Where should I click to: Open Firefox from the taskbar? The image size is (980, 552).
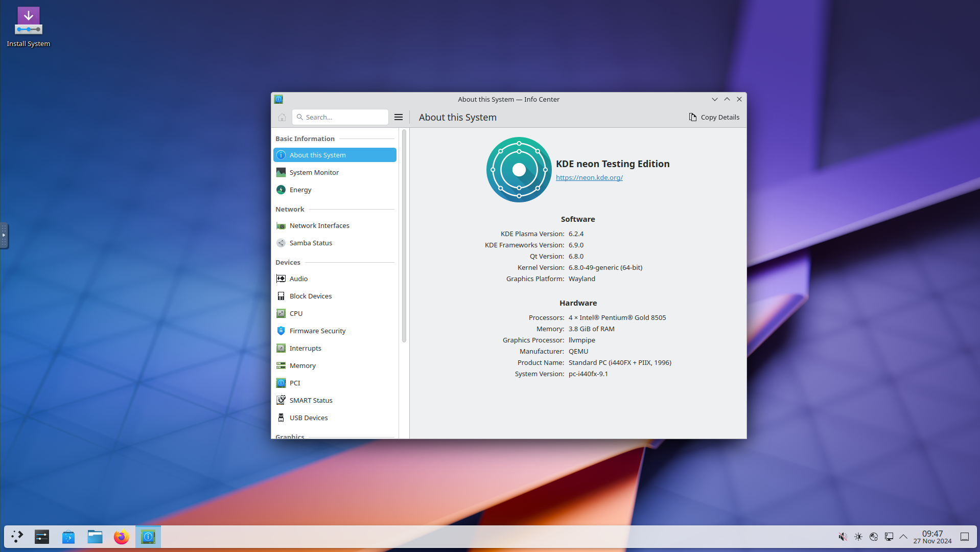[x=121, y=537]
